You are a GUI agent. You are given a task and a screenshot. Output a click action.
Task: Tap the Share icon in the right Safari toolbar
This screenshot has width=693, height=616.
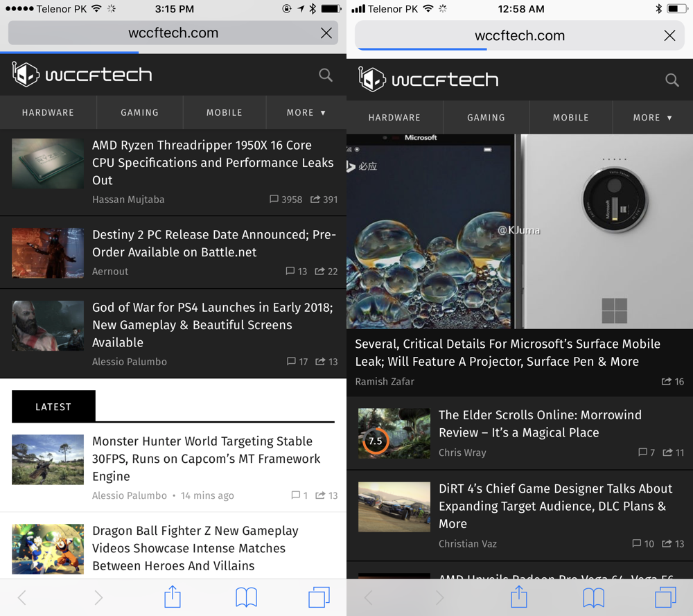click(519, 597)
